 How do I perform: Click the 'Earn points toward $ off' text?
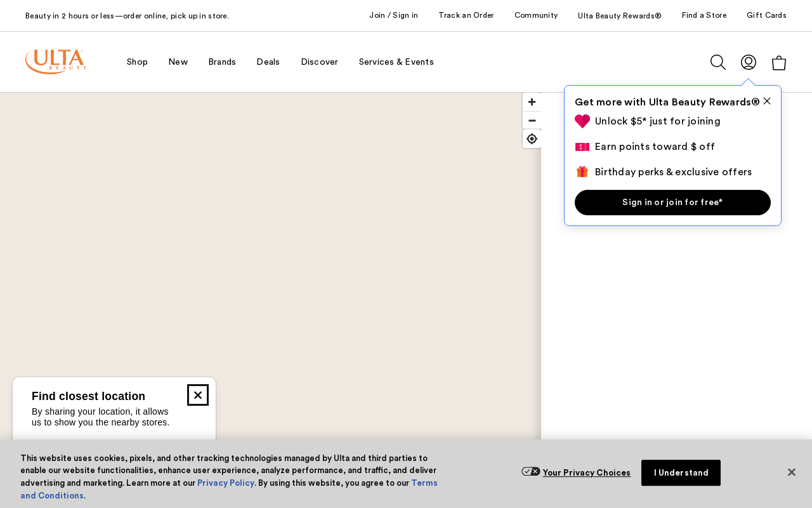pos(655,147)
